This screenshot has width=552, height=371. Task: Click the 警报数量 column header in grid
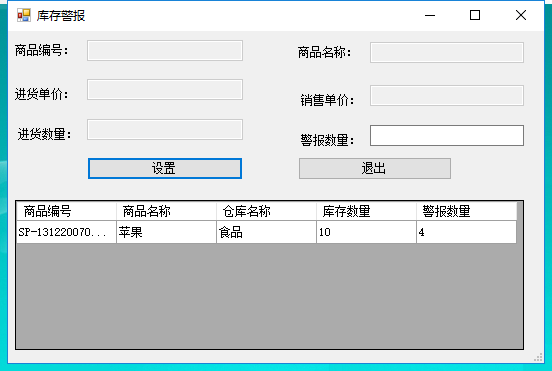click(466, 211)
